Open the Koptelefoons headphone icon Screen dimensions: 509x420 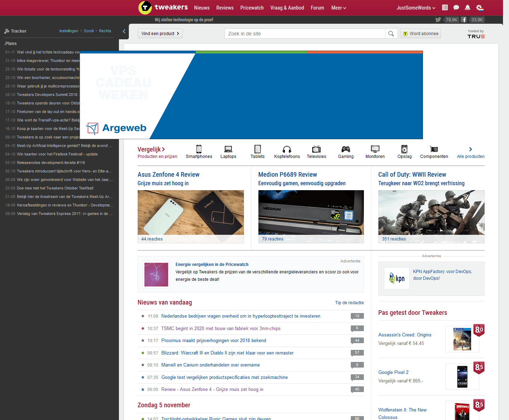click(x=287, y=149)
